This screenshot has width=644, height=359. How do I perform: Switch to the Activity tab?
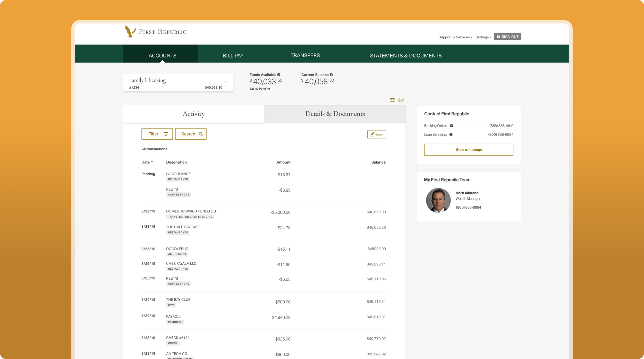click(194, 114)
